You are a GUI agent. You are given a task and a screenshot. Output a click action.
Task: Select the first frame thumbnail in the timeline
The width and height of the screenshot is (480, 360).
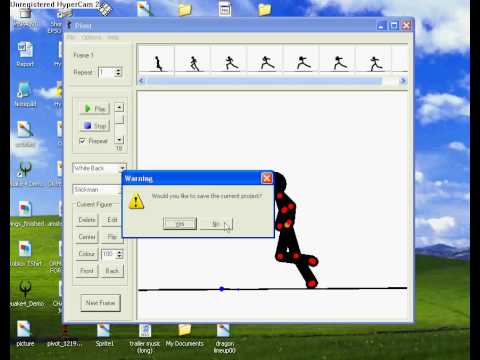click(157, 59)
